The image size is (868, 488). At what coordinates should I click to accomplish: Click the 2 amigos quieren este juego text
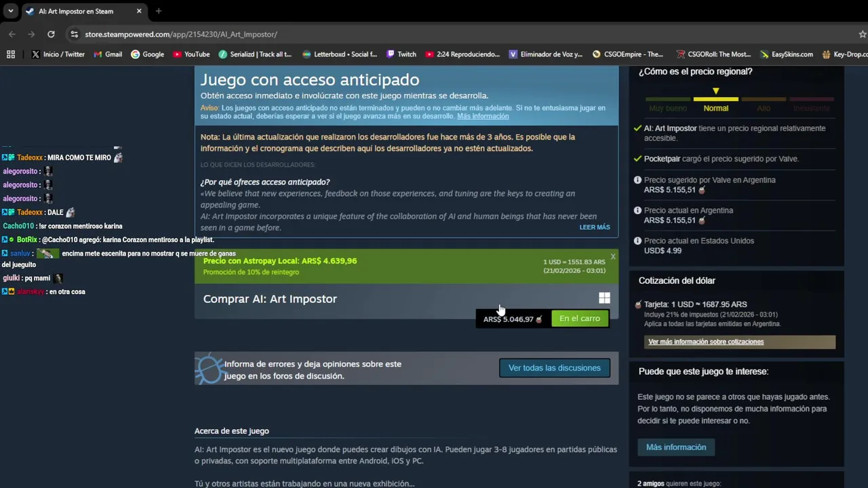[679, 484]
